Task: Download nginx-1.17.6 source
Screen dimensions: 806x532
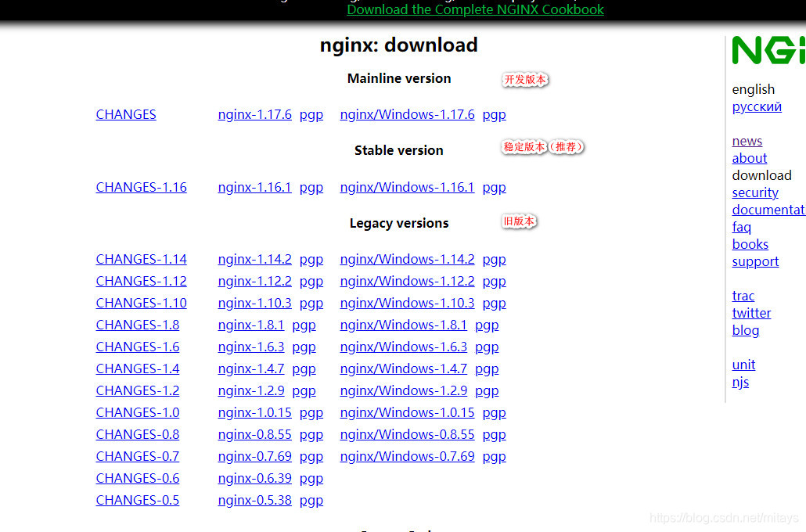Action: tap(254, 114)
